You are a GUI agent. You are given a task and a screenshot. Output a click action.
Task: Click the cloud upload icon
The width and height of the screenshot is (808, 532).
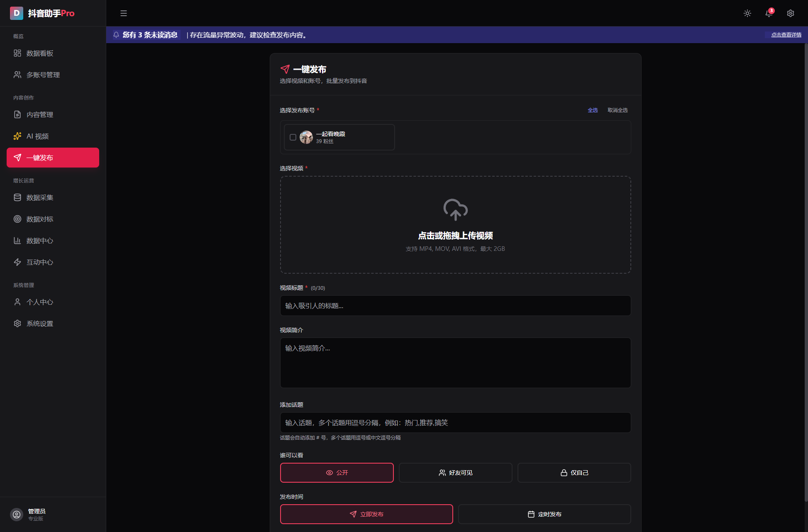click(x=455, y=209)
